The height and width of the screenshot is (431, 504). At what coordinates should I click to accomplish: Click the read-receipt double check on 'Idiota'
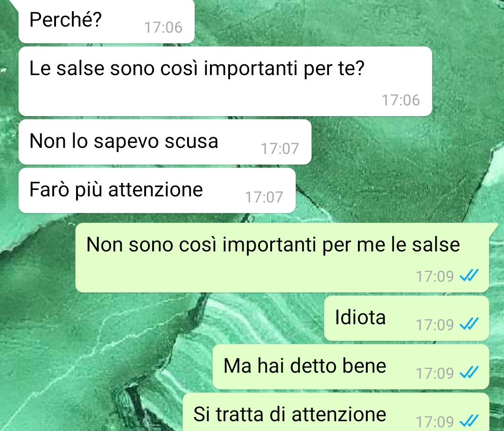pyautogui.click(x=469, y=324)
